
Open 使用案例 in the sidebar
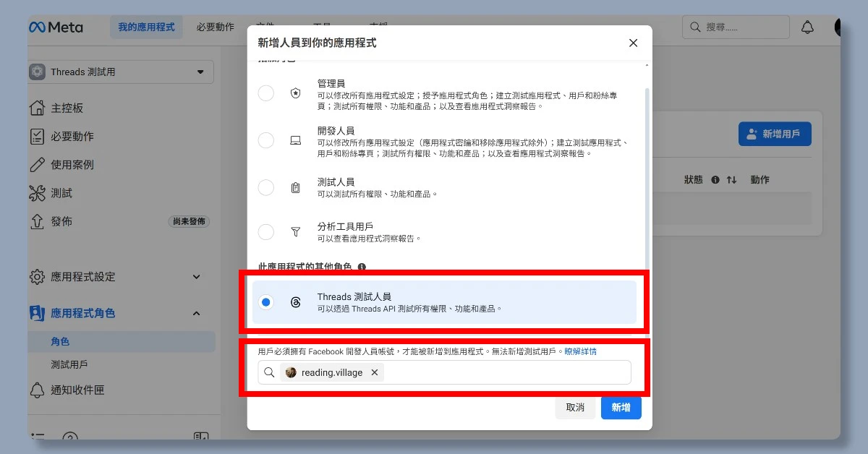click(72, 164)
